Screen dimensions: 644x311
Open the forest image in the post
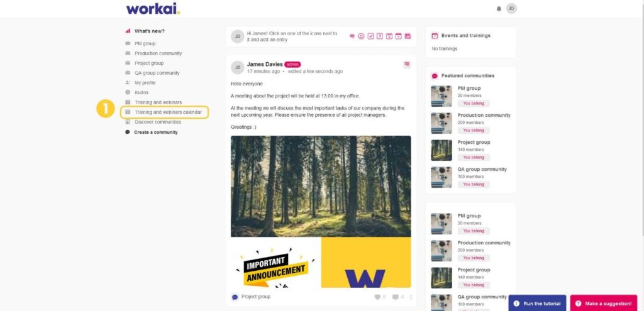[x=321, y=186]
